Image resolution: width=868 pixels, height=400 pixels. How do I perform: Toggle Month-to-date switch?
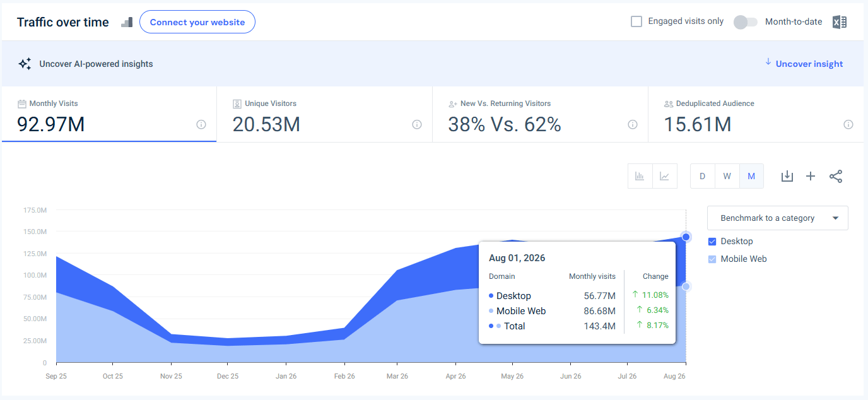[746, 22]
